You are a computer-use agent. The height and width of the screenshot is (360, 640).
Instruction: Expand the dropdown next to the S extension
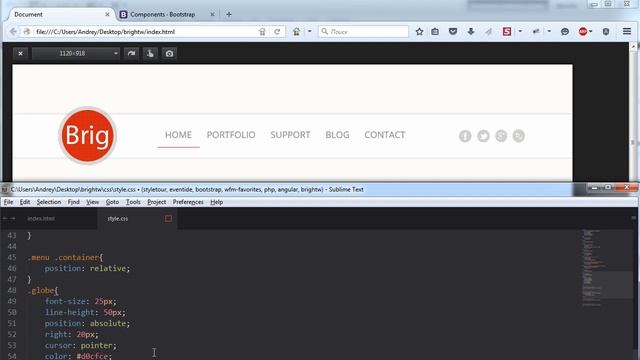click(x=520, y=31)
